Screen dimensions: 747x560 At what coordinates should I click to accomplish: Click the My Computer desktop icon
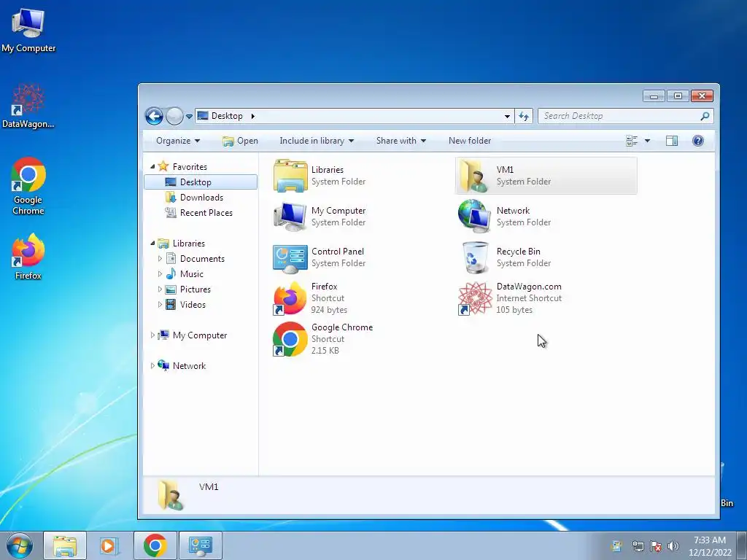(x=28, y=30)
